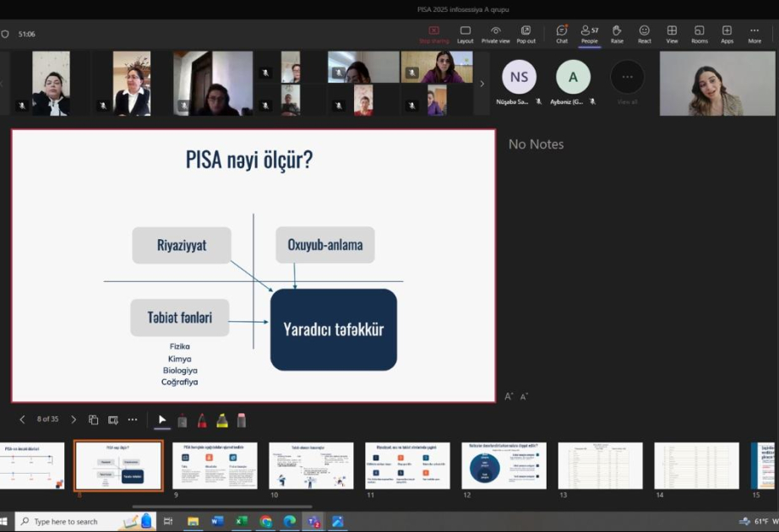779x532 pixels.
Task: Open the React emoji menu
Action: click(x=645, y=35)
